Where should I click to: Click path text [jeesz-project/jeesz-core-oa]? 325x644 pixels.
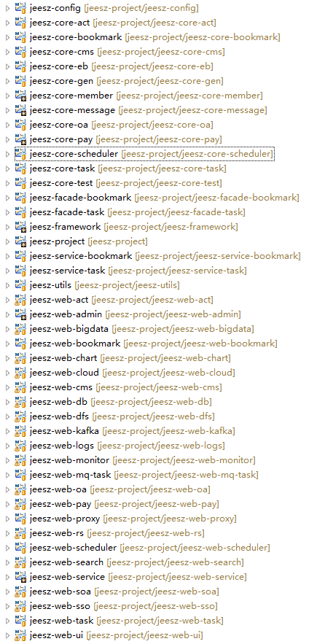point(152,125)
